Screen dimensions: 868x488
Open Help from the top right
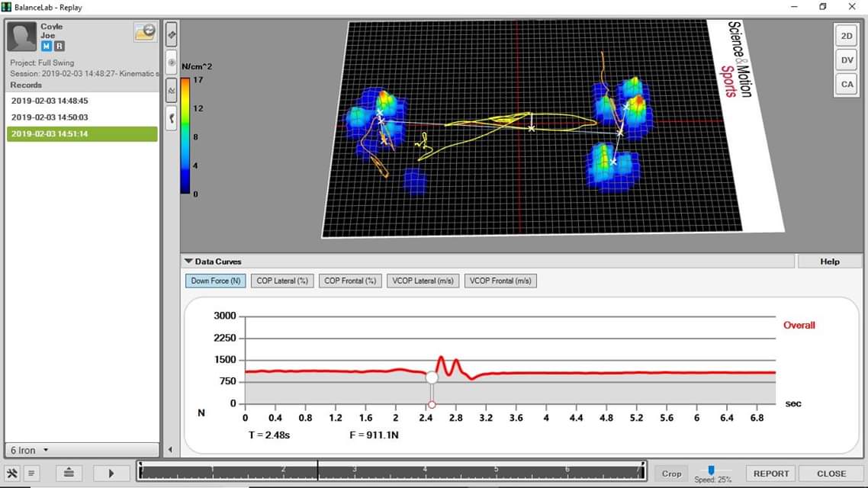829,261
